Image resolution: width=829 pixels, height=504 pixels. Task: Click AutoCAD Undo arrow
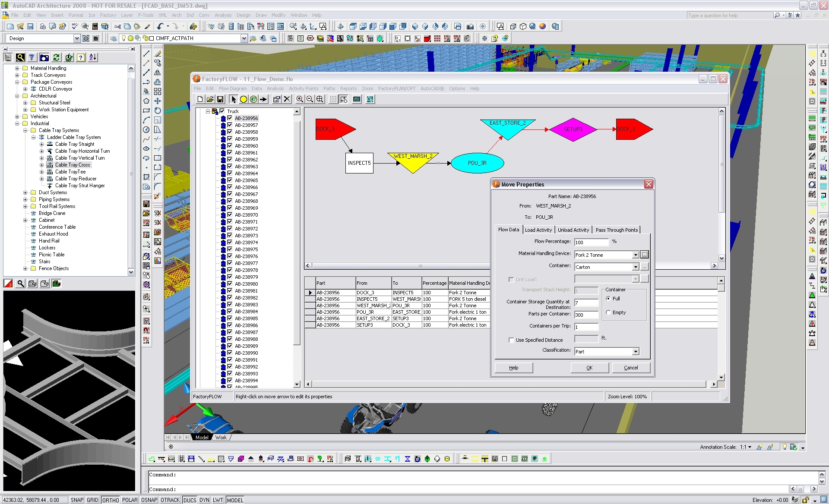(160, 26)
